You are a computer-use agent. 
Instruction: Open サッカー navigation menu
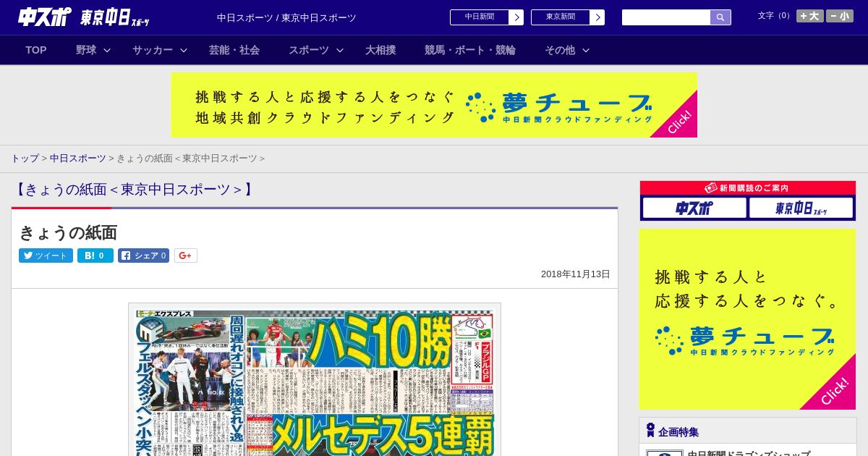click(x=153, y=50)
